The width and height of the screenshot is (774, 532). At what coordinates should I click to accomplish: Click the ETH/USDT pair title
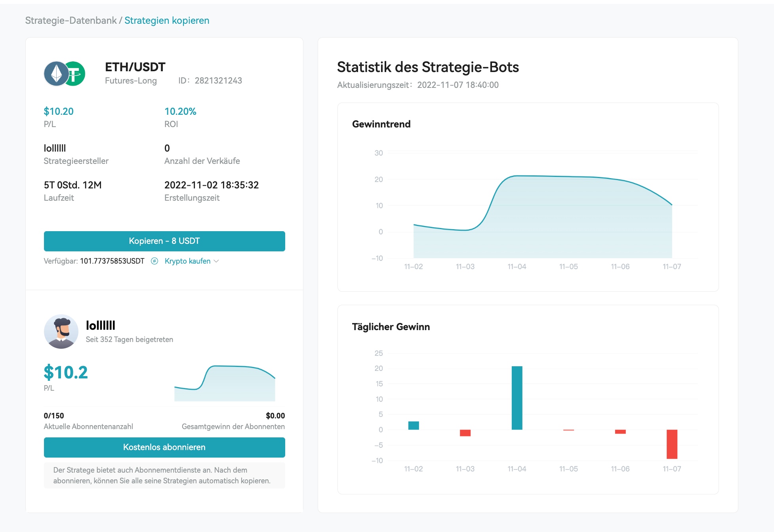point(135,67)
